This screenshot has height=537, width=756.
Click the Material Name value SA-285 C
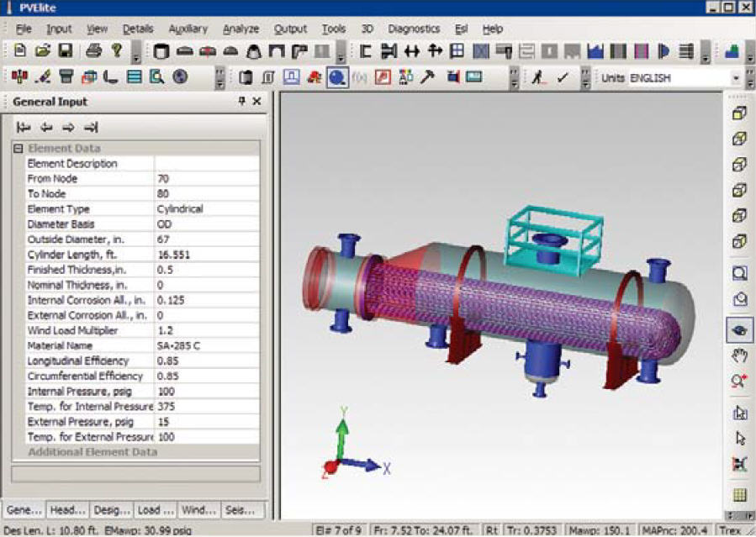pyautogui.click(x=206, y=345)
